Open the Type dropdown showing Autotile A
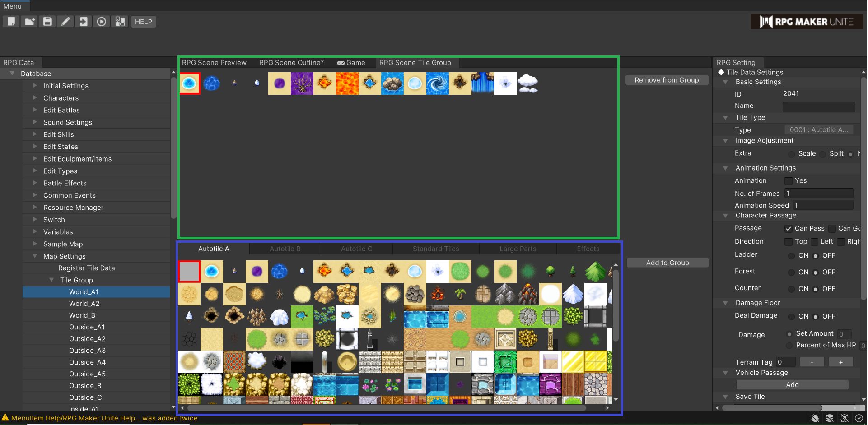868x425 pixels. pyautogui.click(x=818, y=130)
